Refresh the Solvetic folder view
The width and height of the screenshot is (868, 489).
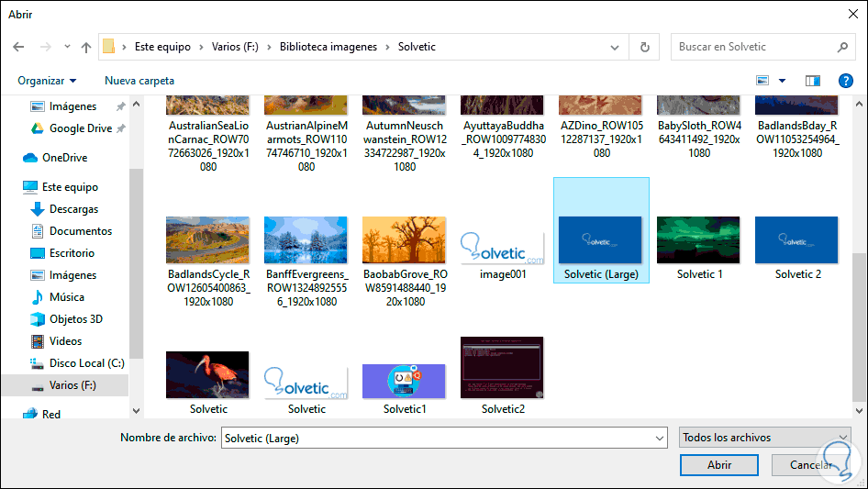tap(644, 47)
